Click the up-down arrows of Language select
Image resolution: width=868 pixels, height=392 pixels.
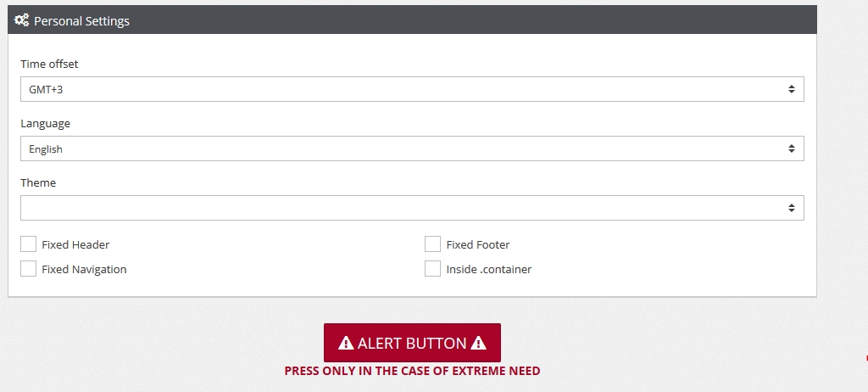click(x=791, y=148)
